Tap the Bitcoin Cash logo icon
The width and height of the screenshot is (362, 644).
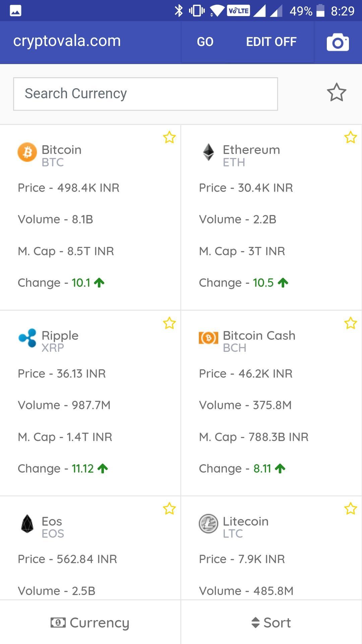click(x=208, y=338)
